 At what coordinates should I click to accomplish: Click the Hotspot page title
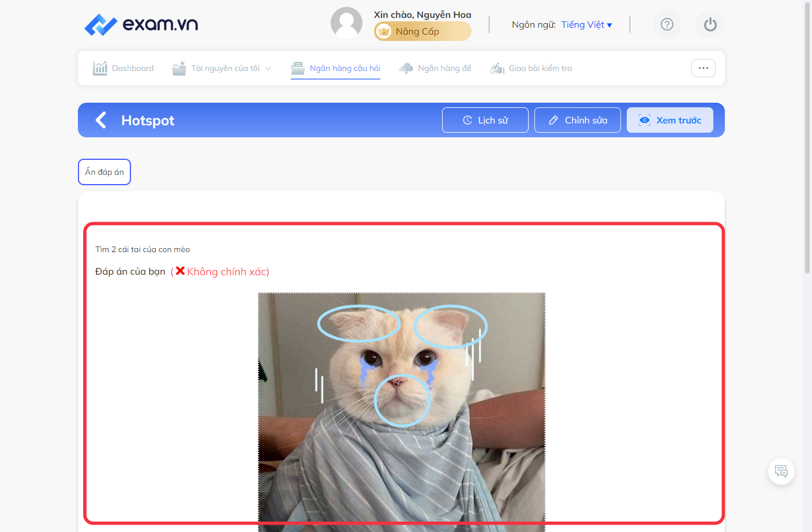[x=148, y=121]
